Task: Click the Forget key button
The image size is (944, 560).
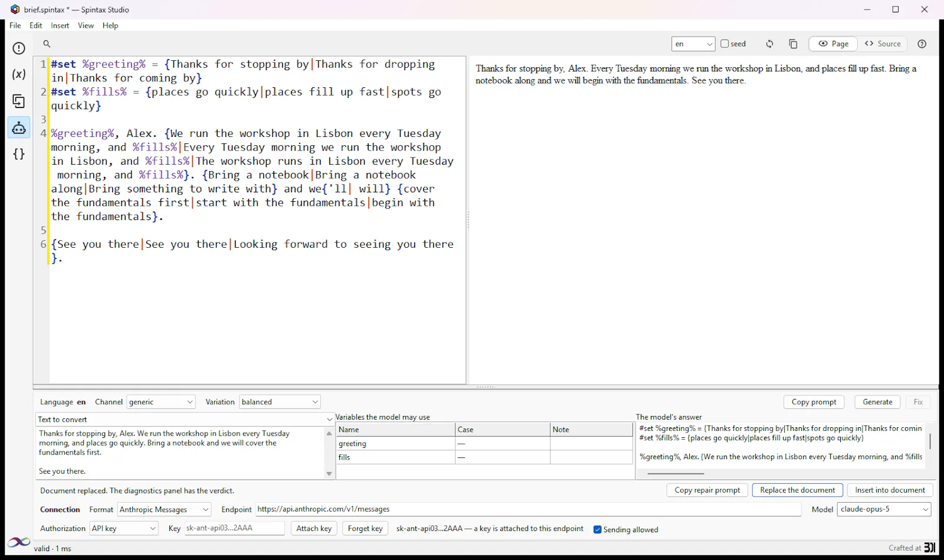Action: tap(365, 528)
